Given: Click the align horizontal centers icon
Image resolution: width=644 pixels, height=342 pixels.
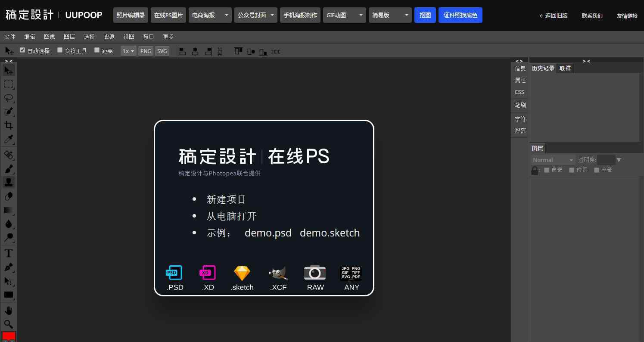Looking at the screenshot, I should point(195,51).
